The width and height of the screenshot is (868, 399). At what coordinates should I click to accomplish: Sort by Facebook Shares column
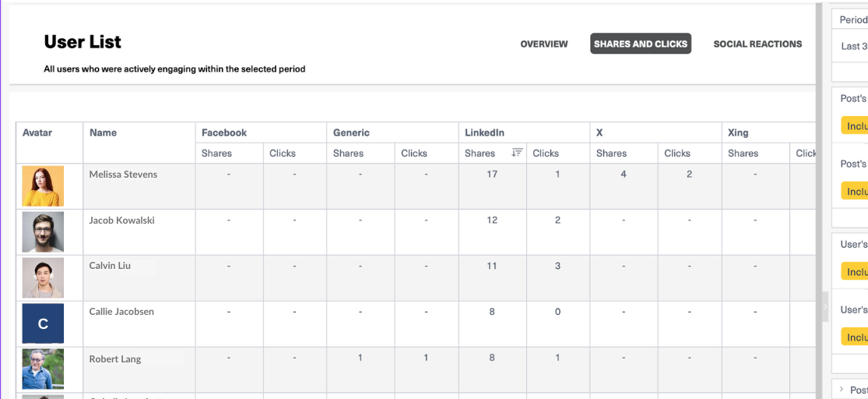(x=216, y=153)
